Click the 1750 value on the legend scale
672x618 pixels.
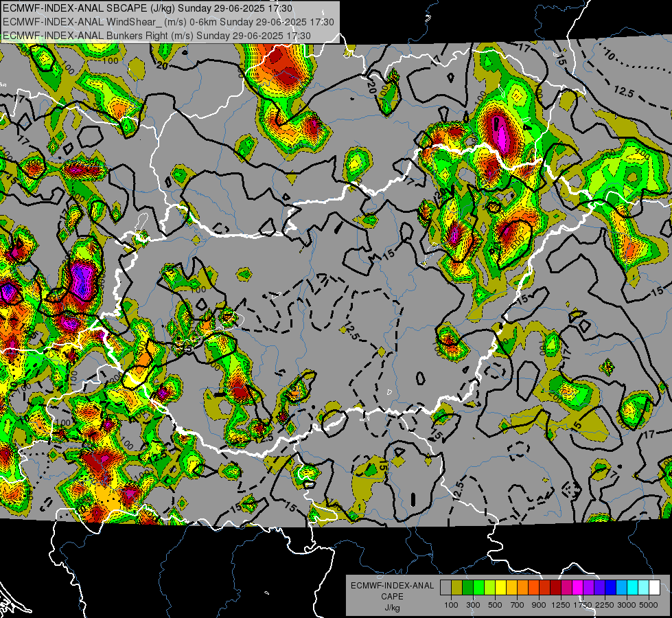[x=583, y=605]
